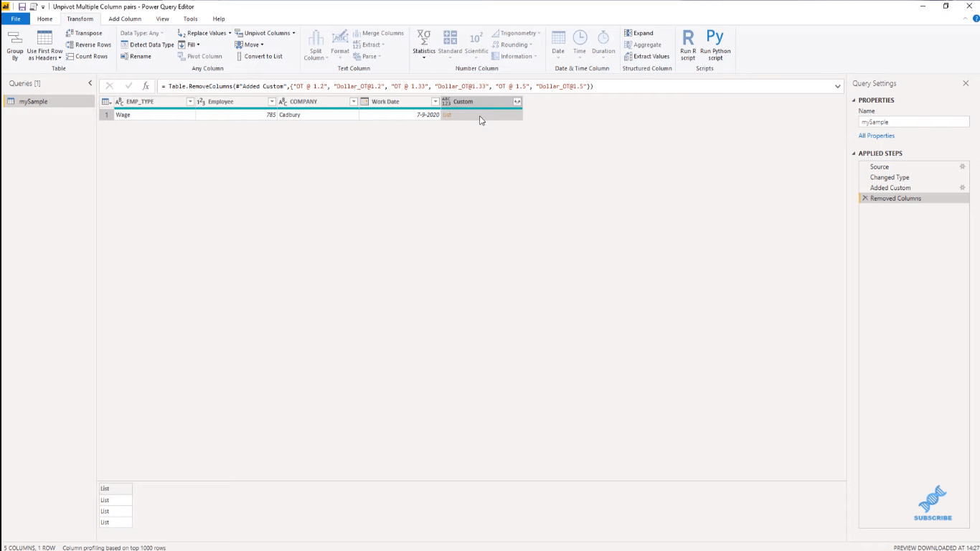Click Convert to List

tap(258, 56)
